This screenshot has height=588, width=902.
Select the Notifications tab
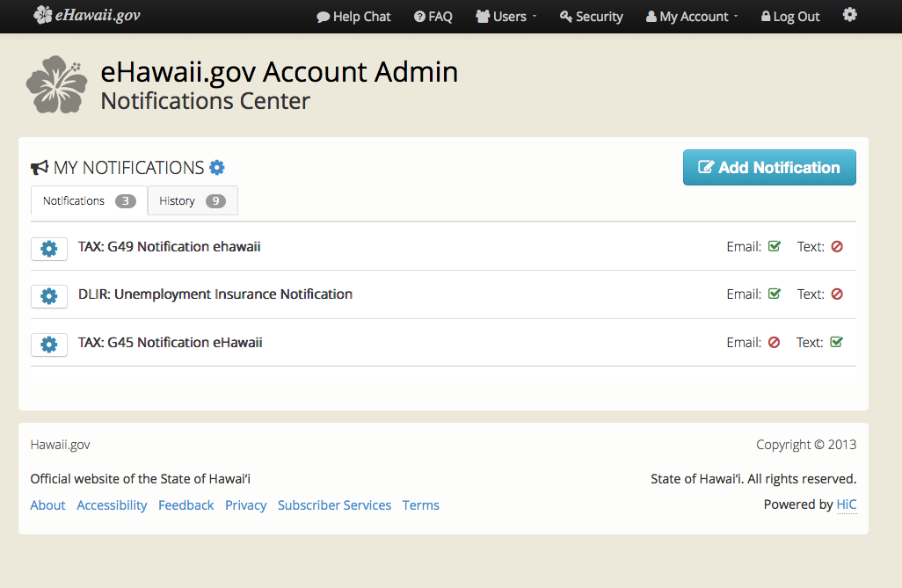(87, 200)
